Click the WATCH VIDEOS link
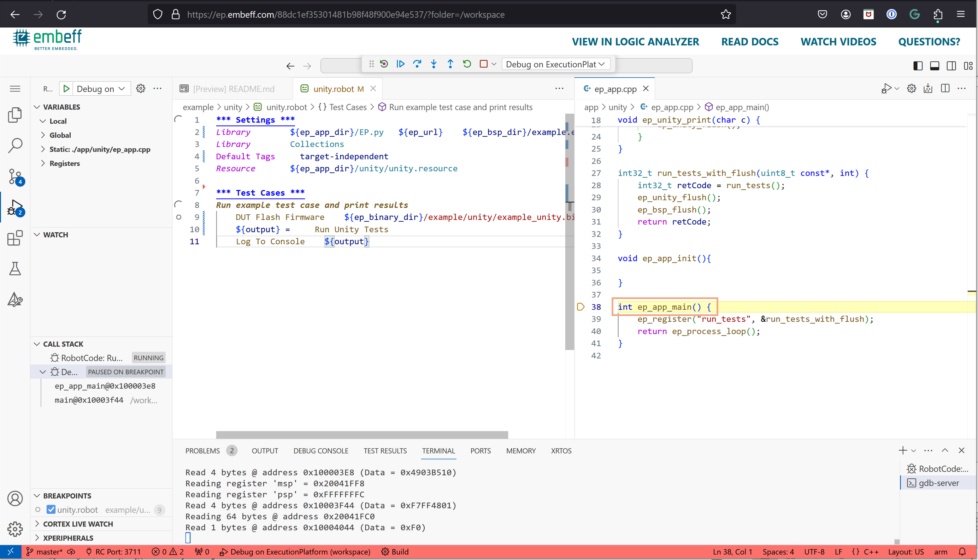 [838, 42]
